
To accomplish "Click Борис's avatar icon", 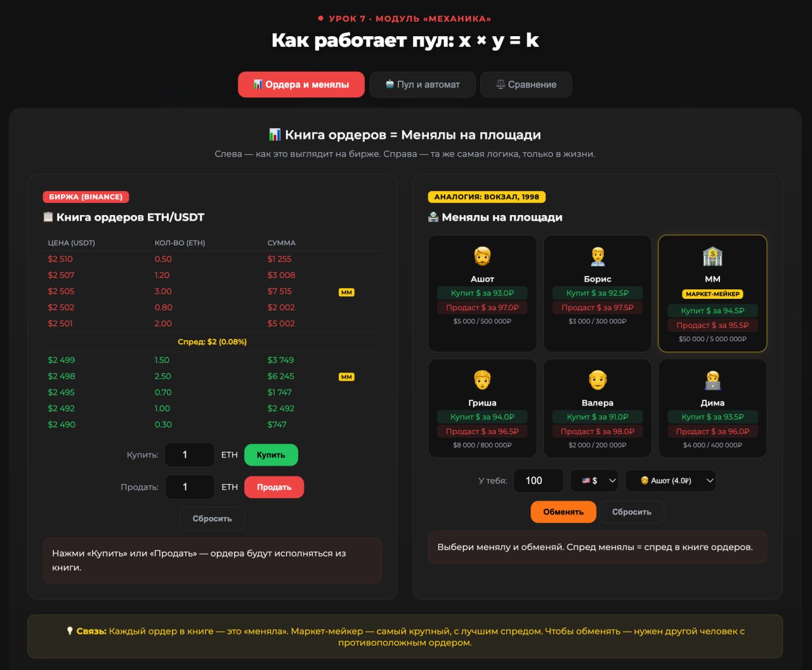I will [x=598, y=256].
